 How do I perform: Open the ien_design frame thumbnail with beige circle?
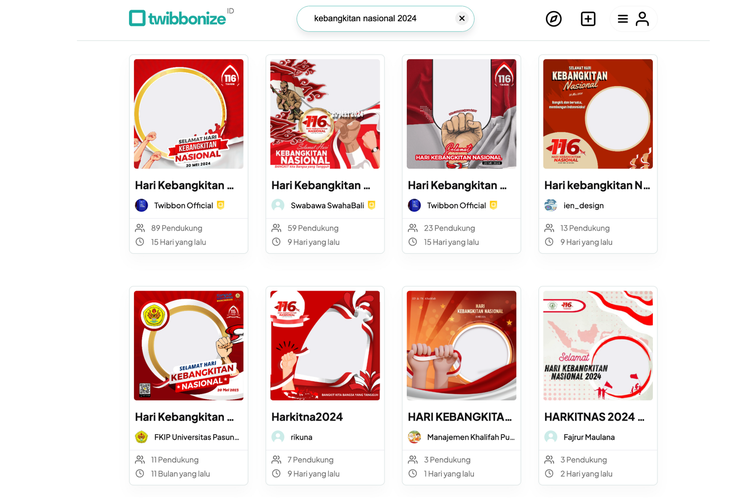click(x=598, y=114)
